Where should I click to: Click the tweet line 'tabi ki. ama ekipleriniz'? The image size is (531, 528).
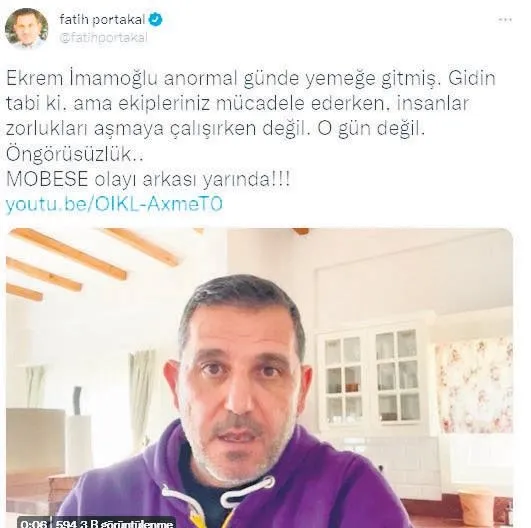[237, 104]
